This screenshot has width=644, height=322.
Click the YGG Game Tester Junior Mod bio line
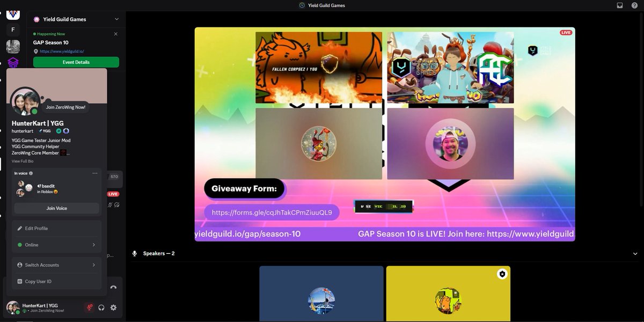point(41,140)
